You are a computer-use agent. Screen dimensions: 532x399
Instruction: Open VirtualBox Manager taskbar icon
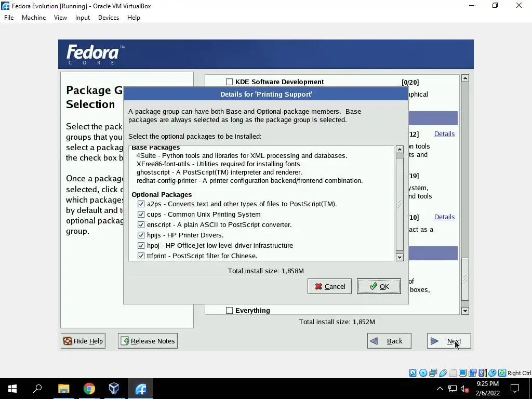tap(114, 389)
